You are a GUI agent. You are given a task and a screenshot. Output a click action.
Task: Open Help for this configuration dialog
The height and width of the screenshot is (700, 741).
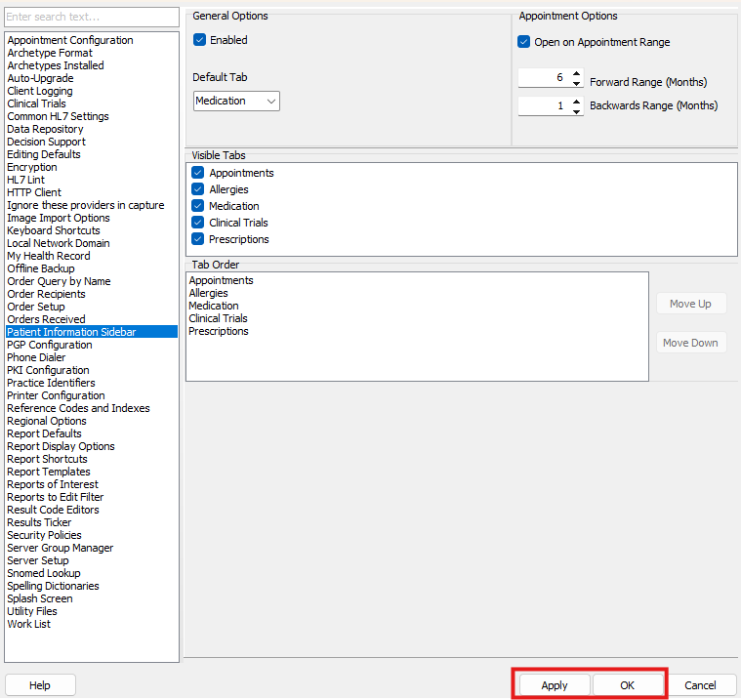(x=40, y=685)
